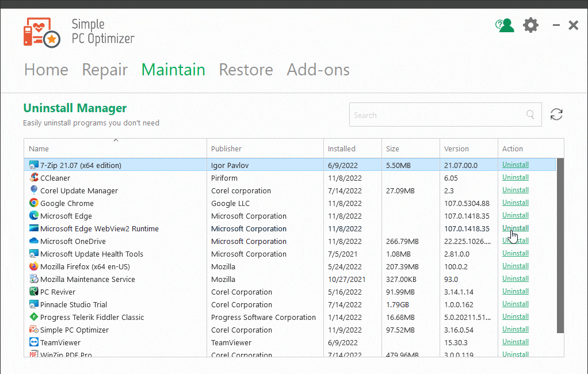
Task: Uninstall Microsoft Edge WebView2 Runtime
Action: [x=516, y=228]
